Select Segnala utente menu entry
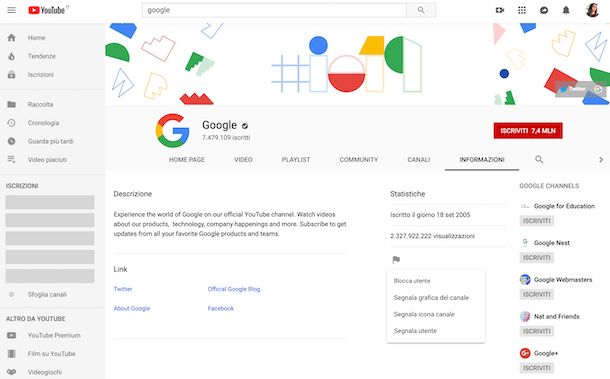Screen dimensions: 610x379 pyautogui.click(x=415, y=331)
